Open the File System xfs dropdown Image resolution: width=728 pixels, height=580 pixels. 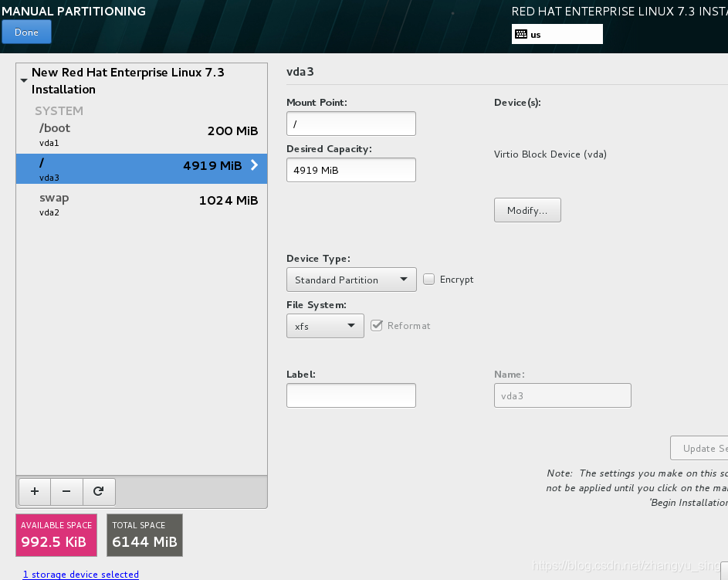(325, 326)
